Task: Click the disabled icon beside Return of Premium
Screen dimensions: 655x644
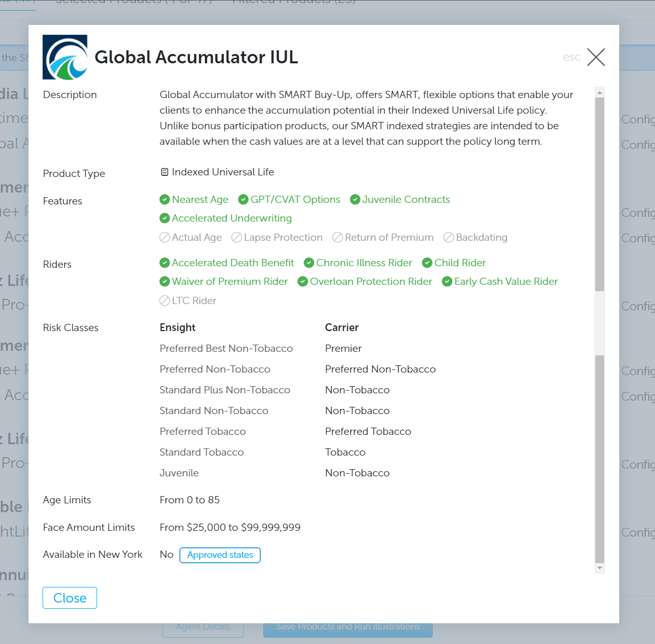Action: tap(337, 237)
